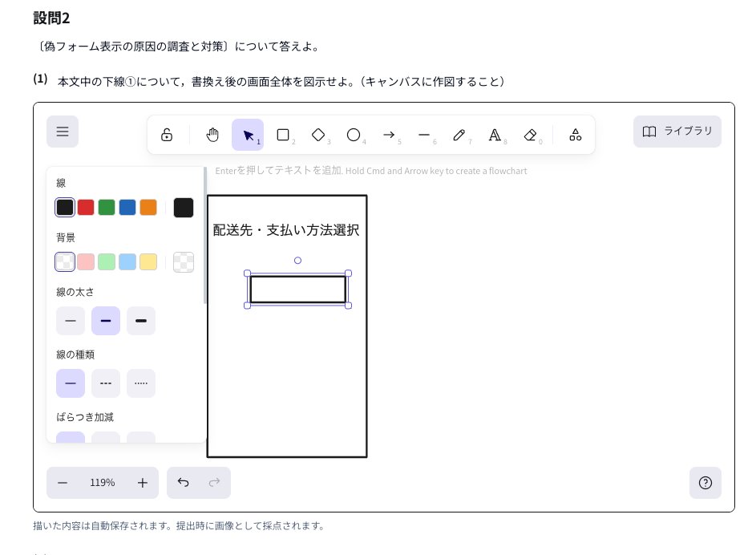This screenshot has width=756, height=555.
Task: Open the more shapes tools menu
Action: pyautogui.click(x=575, y=135)
